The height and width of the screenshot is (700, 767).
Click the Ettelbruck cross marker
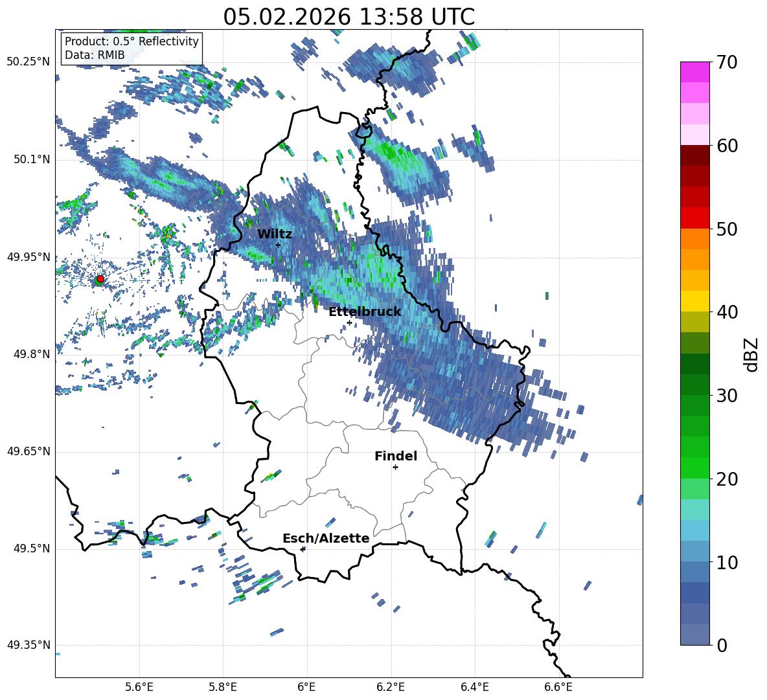pos(349,322)
